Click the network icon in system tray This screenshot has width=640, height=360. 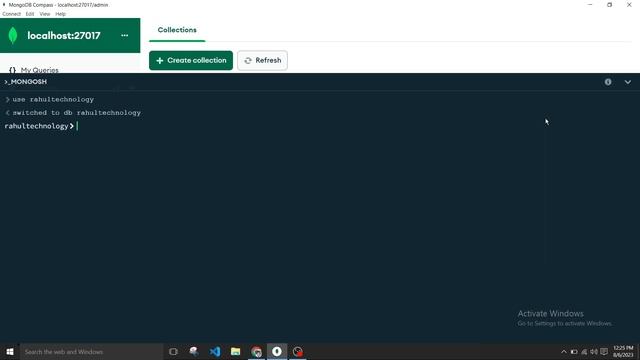tap(584, 352)
